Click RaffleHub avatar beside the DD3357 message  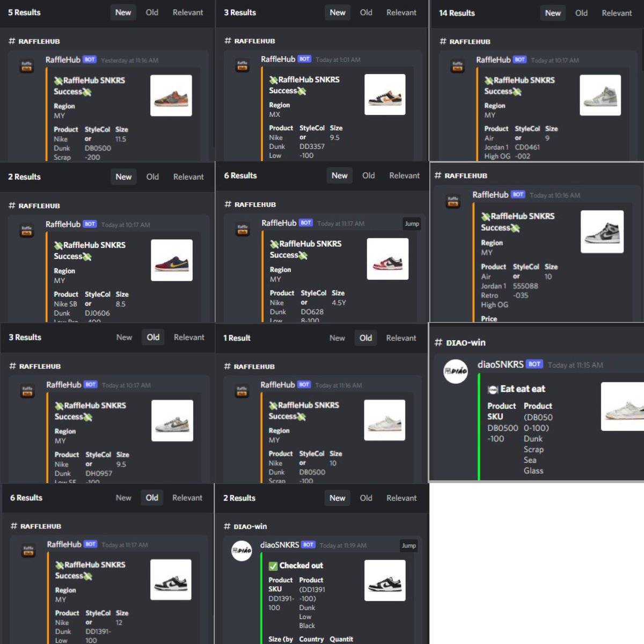point(243,65)
